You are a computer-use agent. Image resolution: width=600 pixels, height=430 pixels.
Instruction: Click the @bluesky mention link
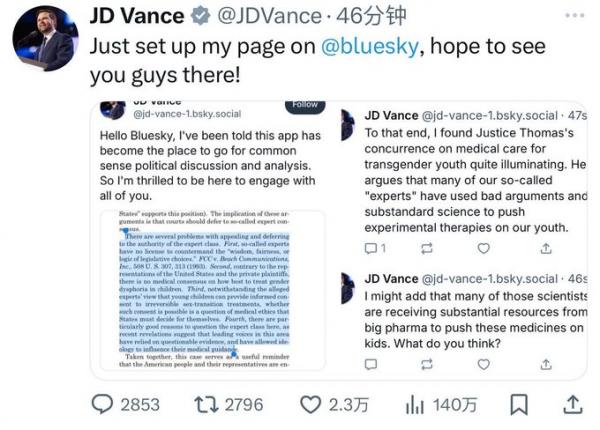(x=370, y=46)
